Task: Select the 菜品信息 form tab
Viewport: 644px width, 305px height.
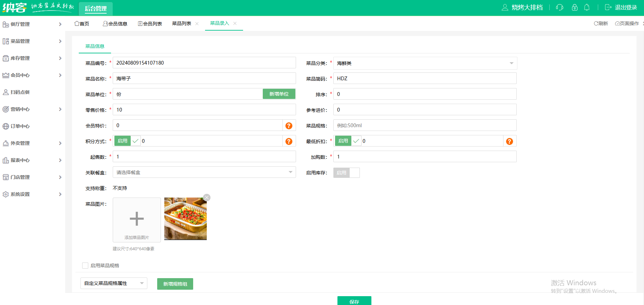Action: pos(95,46)
